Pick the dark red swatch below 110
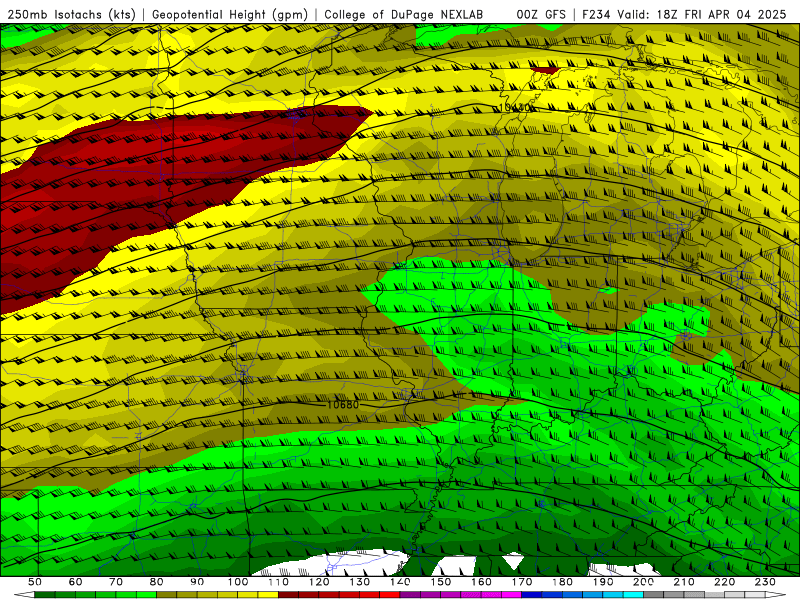The image size is (800, 600). [288, 595]
